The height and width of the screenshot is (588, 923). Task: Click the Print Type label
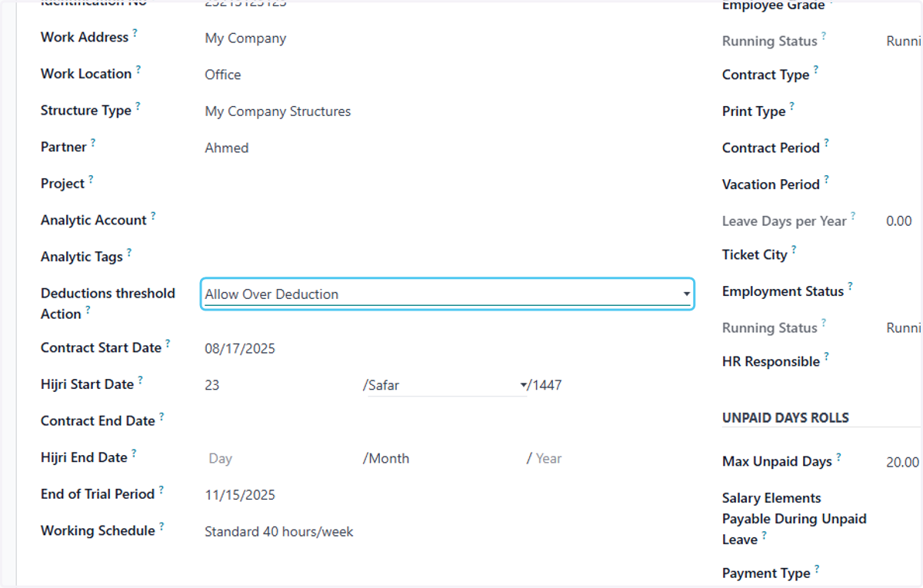pyautogui.click(x=754, y=111)
